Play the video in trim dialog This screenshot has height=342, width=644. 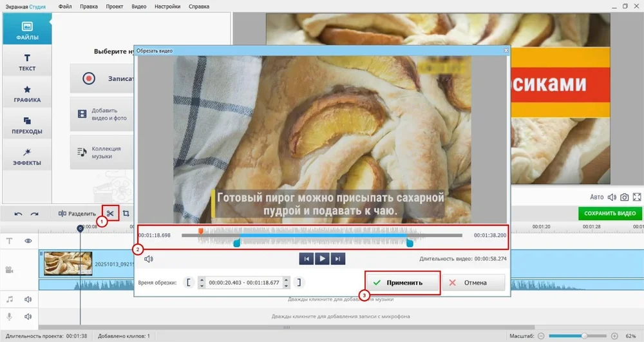322,259
